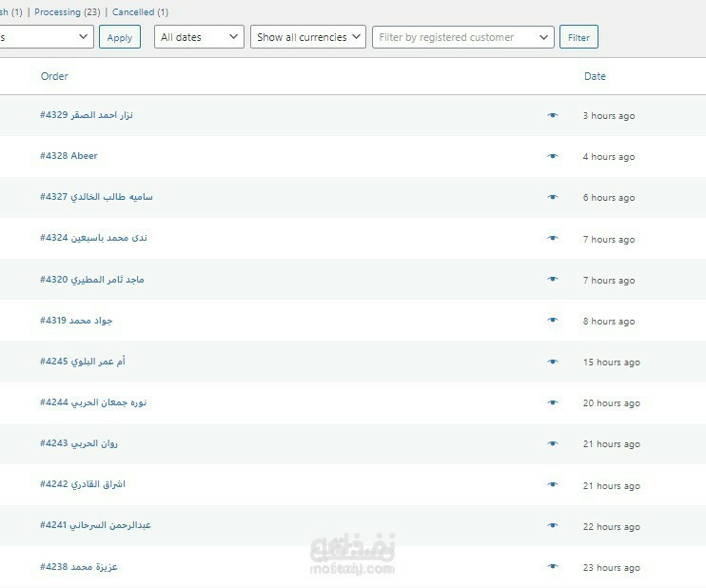Select the Processing (23) status filter
706x588 pixels.
pos(68,12)
